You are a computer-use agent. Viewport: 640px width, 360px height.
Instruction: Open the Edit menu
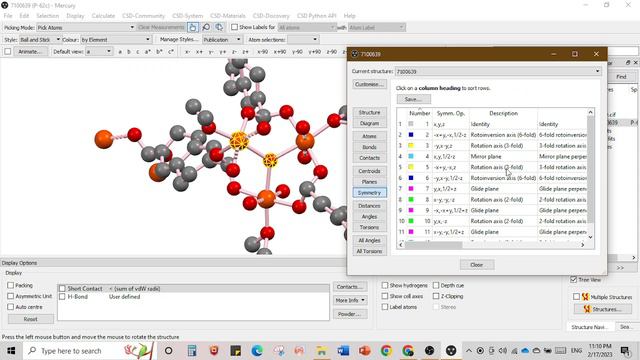tap(24, 16)
